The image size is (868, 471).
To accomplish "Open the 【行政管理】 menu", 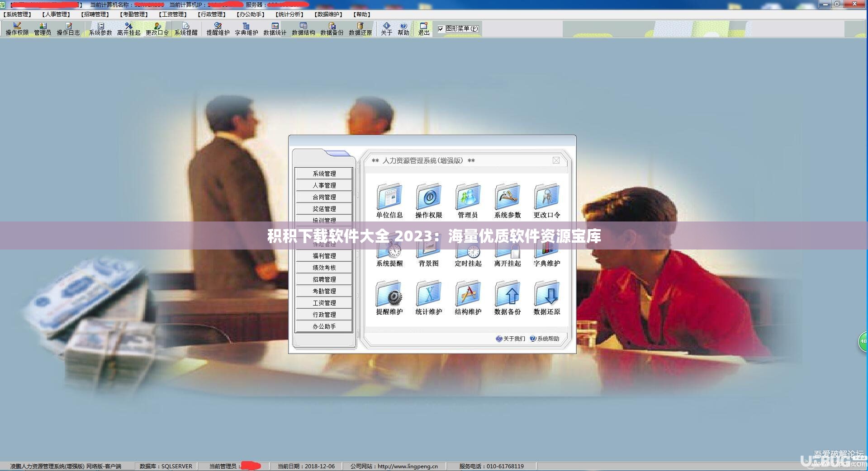I will pos(212,14).
